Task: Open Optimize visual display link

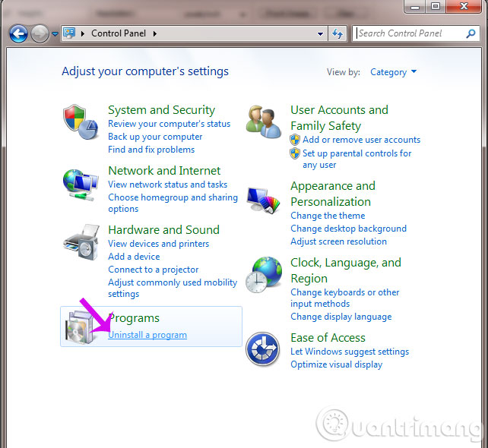Action: [337, 364]
